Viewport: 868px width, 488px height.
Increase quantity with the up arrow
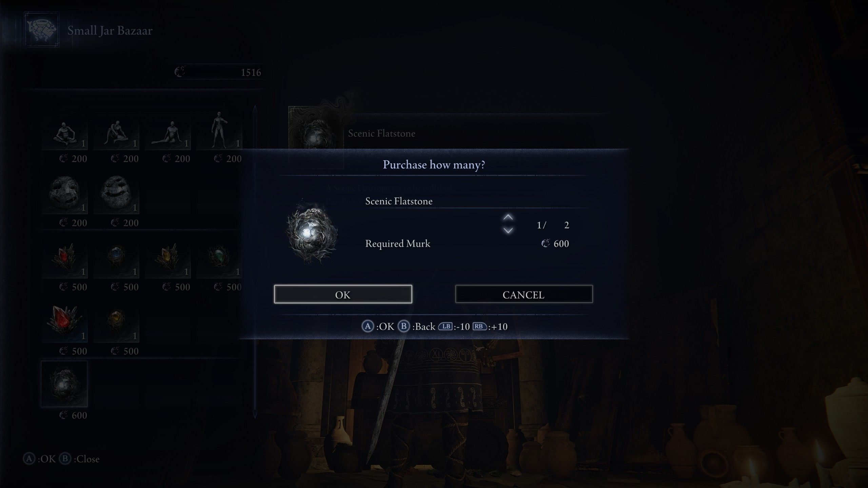click(508, 218)
